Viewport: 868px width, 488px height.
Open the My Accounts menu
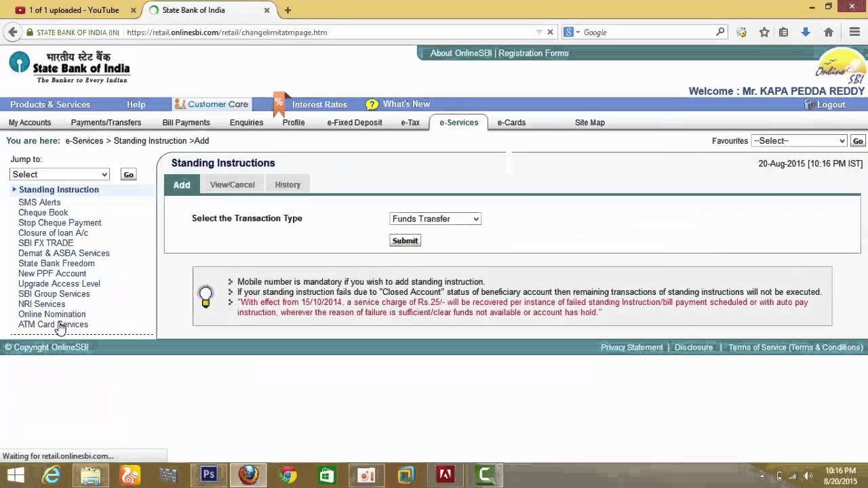click(30, 123)
